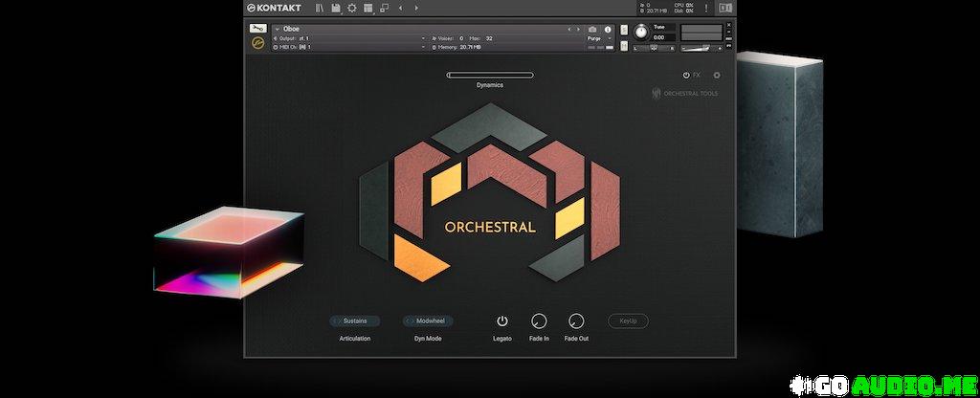Toggle the Legato power switch
980x398 pixels.
pyautogui.click(x=501, y=321)
